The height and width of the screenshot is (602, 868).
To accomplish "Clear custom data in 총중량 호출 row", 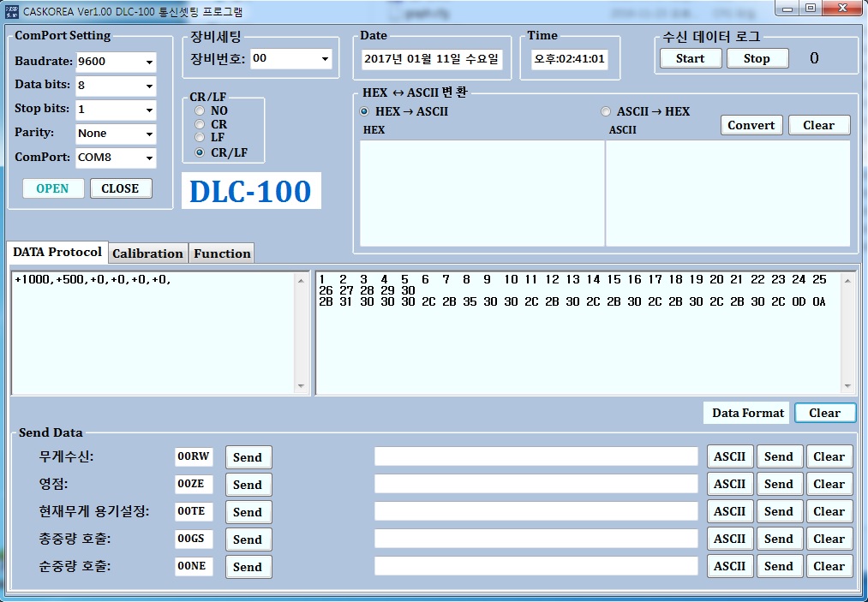I will tap(829, 539).
